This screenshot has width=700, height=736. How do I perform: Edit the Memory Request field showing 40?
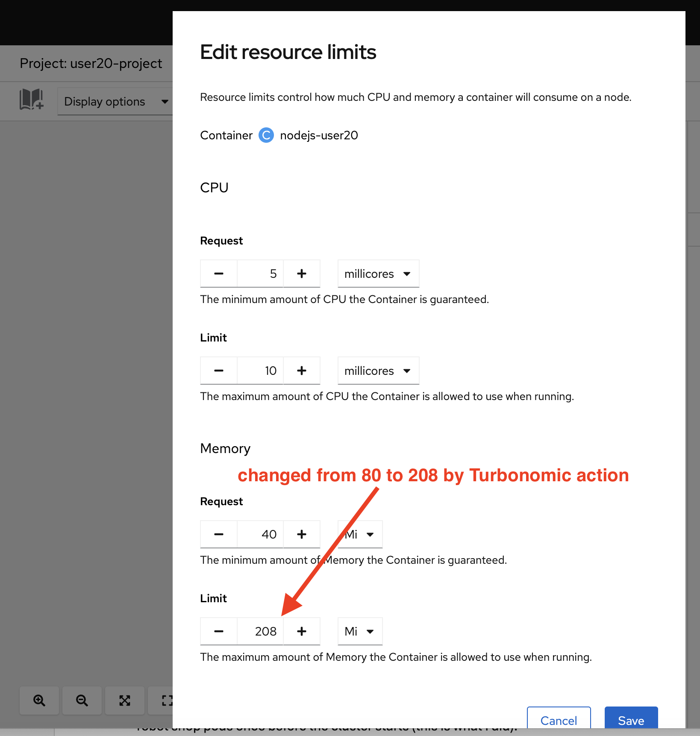pyautogui.click(x=260, y=534)
